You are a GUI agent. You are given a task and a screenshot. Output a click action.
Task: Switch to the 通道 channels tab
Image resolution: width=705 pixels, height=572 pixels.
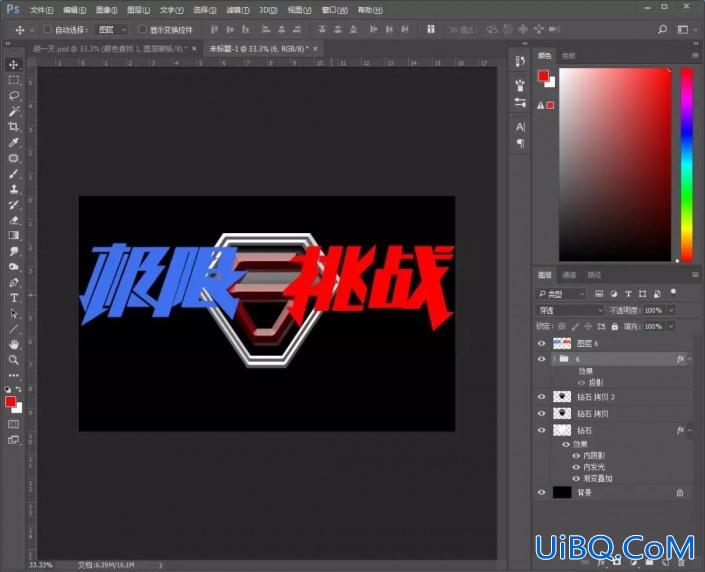tap(569, 275)
